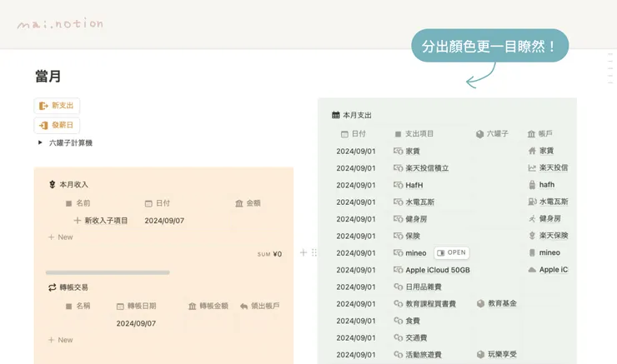The image size is (617, 364).
Task: Click the 名前 column header
Action: click(x=78, y=203)
